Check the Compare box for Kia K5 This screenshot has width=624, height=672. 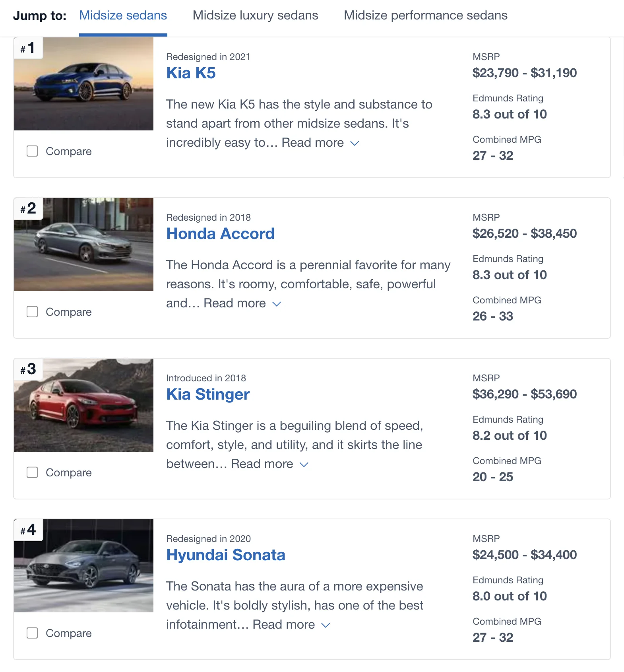(x=32, y=151)
